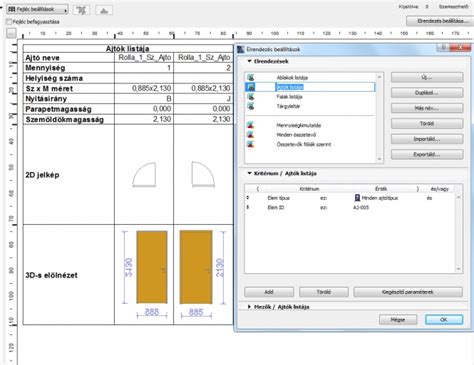Click the Duplázd... button
The image size is (474, 365).
tap(427, 93)
